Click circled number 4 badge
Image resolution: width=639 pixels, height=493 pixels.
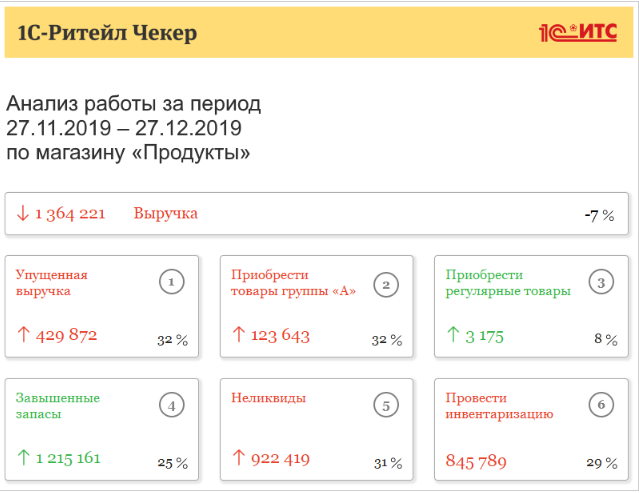click(172, 405)
